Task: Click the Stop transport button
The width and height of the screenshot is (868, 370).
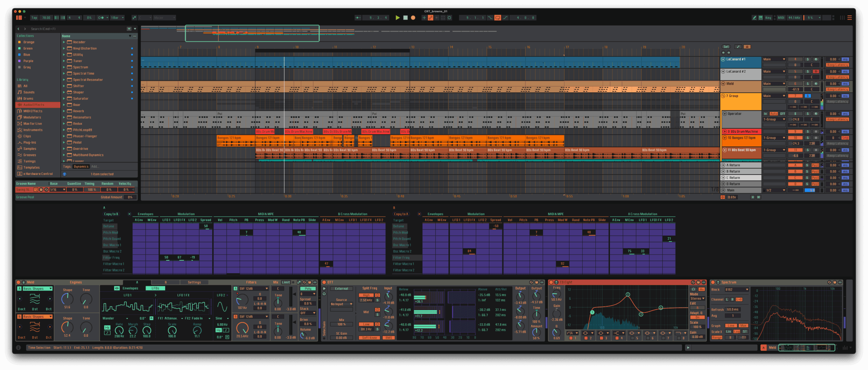Action: (405, 18)
